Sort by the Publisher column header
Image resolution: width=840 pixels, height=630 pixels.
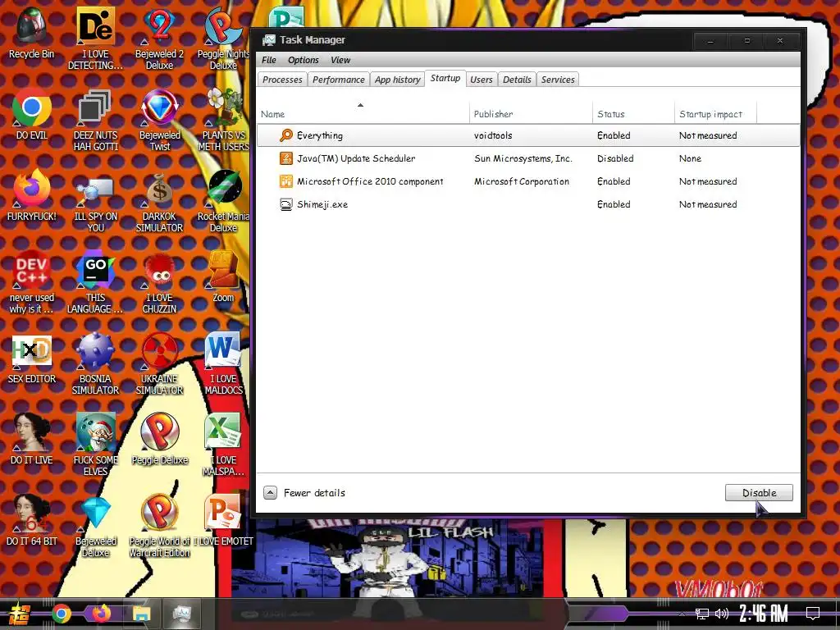[531, 112]
